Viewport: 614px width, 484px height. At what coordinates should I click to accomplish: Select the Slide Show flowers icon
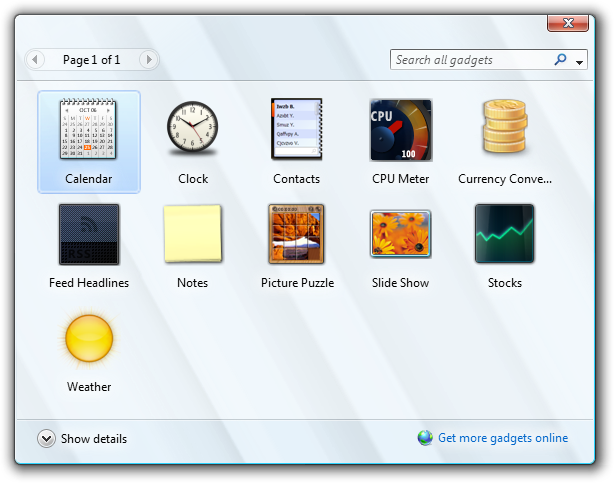[x=401, y=234]
